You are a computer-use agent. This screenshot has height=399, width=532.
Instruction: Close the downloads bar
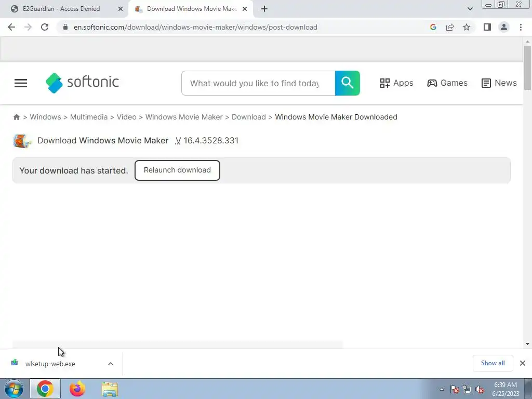click(523, 363)
